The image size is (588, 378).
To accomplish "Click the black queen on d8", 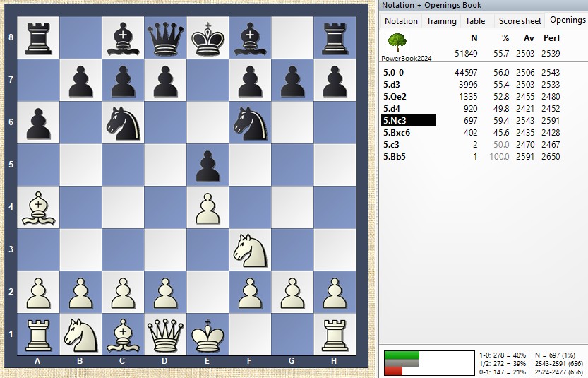I will (x=165, y=38).
